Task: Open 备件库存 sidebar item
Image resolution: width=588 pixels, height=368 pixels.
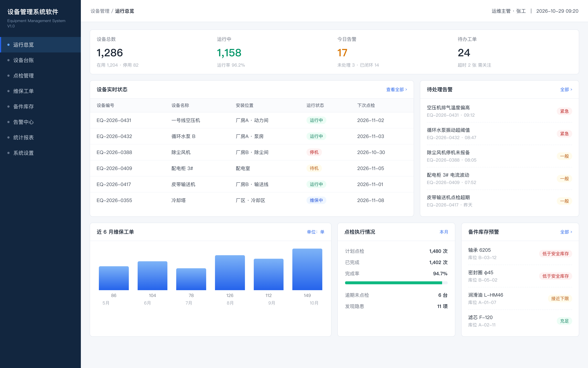Action: pos(40,107)
